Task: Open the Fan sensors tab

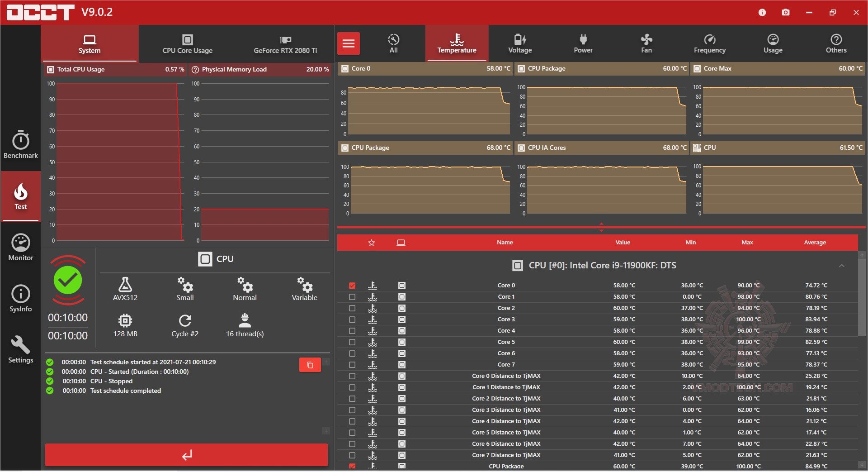Action: click(x=646, y=44)
